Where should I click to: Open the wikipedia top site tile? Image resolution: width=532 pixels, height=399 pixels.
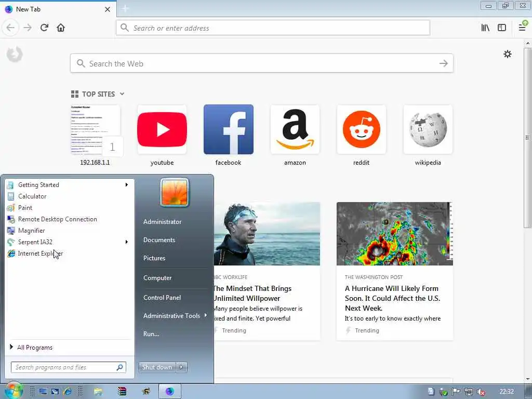428,129
